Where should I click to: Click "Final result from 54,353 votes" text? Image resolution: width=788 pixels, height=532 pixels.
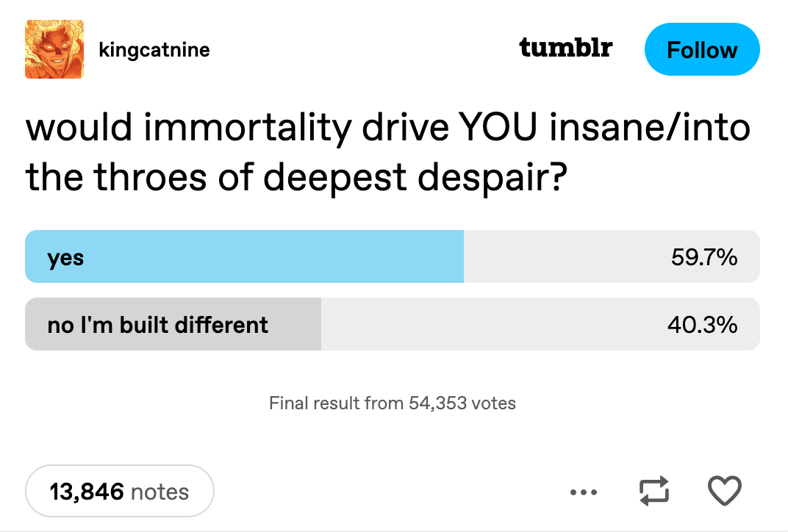pyautogui.click(x=392, y=403)
